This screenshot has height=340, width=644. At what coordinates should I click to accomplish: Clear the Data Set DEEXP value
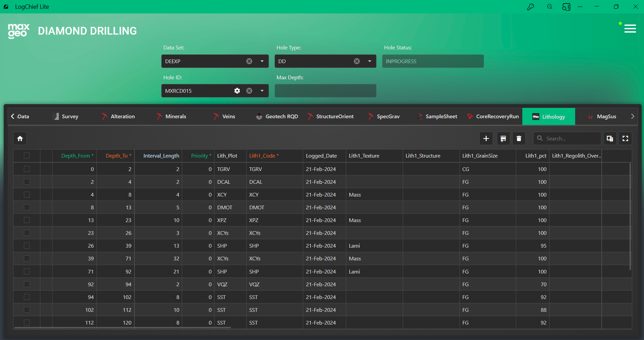(249, 61)
